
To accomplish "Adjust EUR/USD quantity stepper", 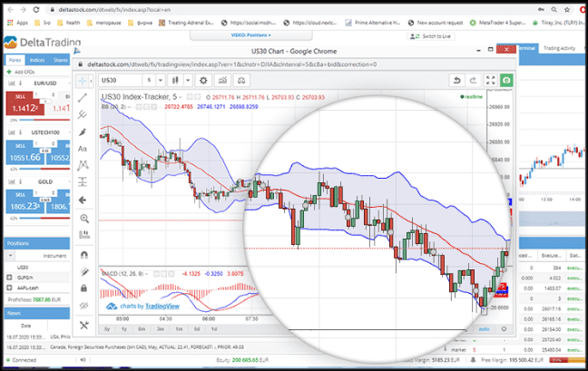I will (54, 95).
